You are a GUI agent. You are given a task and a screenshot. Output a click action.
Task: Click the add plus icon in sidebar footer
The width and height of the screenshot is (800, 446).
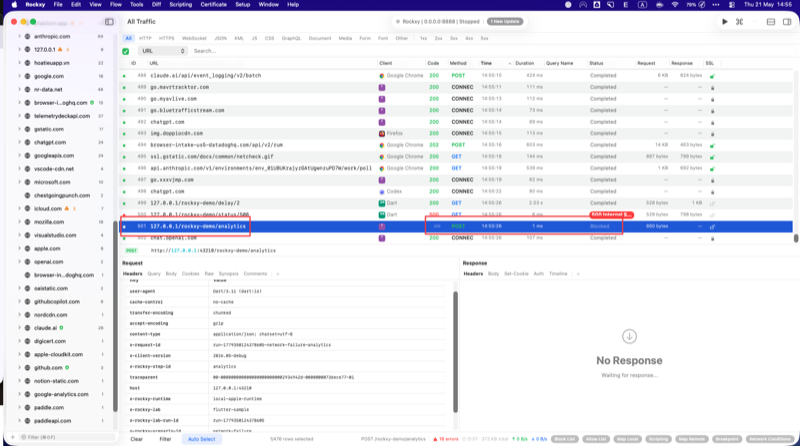click(13, 437)
